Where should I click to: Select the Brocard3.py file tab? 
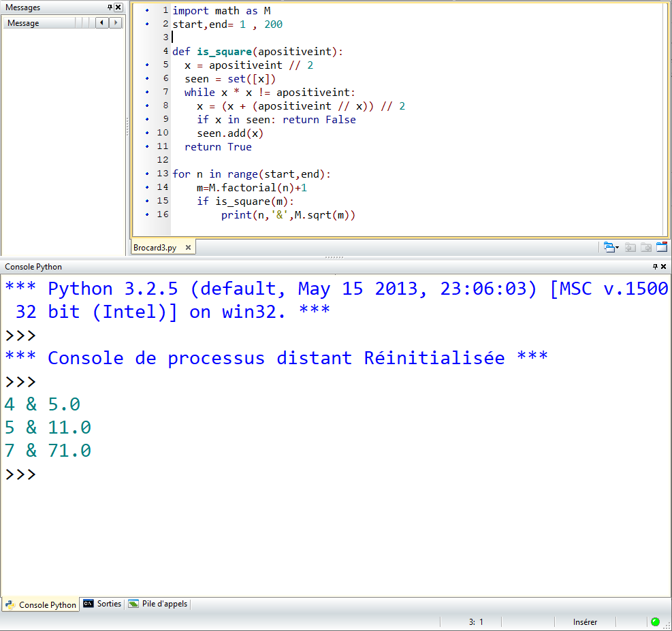pyautogui.click(x=155, y=248)
